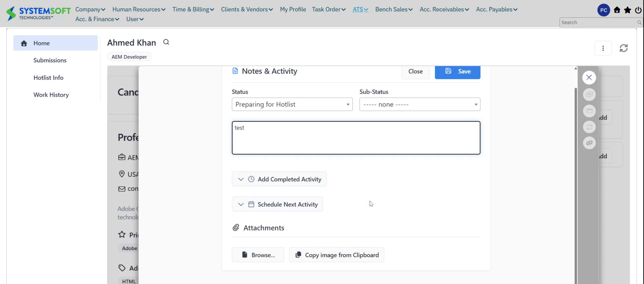Click the search icon next to Ahmed Khan
This screenshot has width=644, height=284.
pyautogui.click(x=166, y=42)
